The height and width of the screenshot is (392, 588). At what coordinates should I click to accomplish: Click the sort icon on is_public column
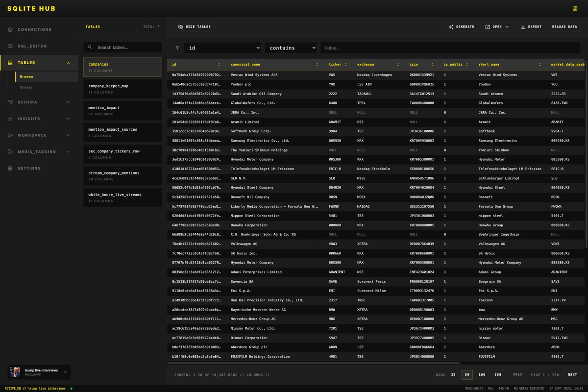pos(467,65)
